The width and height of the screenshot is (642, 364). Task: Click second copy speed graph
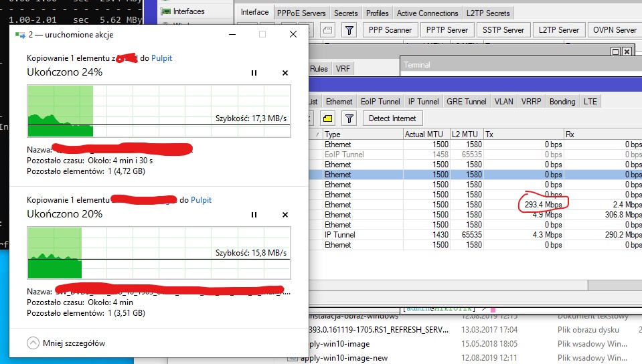point(159,253)
